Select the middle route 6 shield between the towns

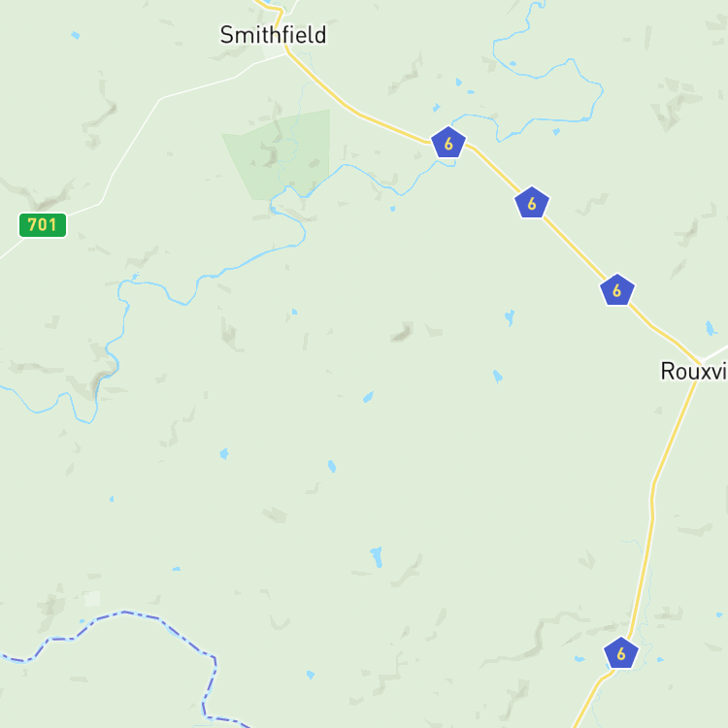[532, 203]
